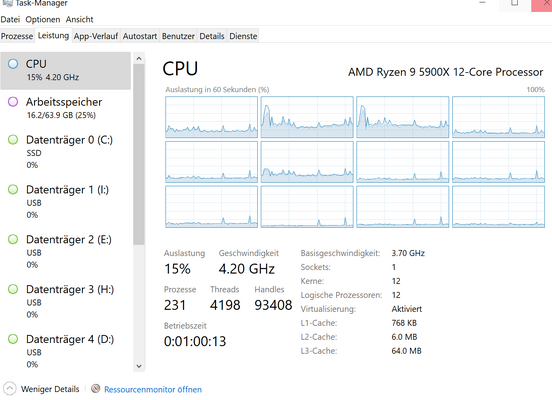Viewport: 552px width, 400px height.
Task: Select the CPU blue circle icon
Action: [x=13, y=64]
